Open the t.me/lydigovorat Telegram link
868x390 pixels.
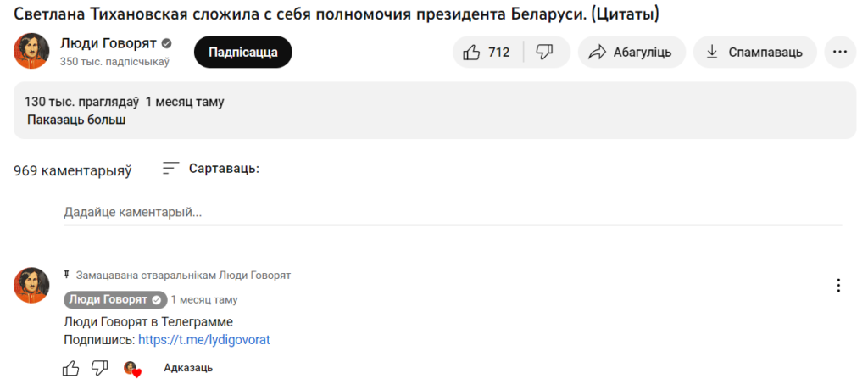(203, 340)
